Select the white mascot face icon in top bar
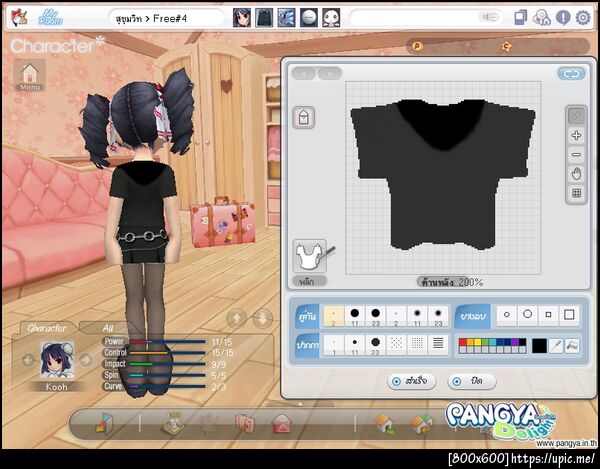600x469 pixels. (331, 18)
